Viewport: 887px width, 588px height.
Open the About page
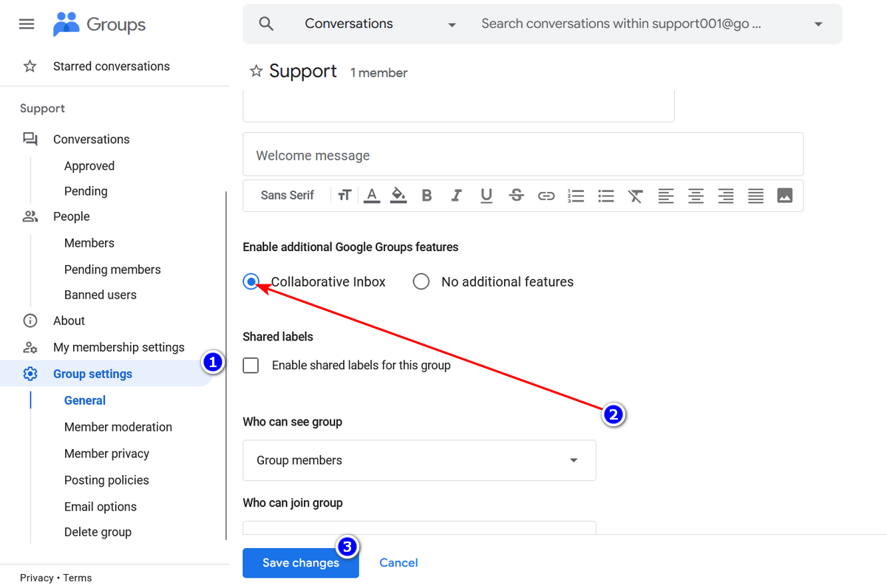(69, 321)
